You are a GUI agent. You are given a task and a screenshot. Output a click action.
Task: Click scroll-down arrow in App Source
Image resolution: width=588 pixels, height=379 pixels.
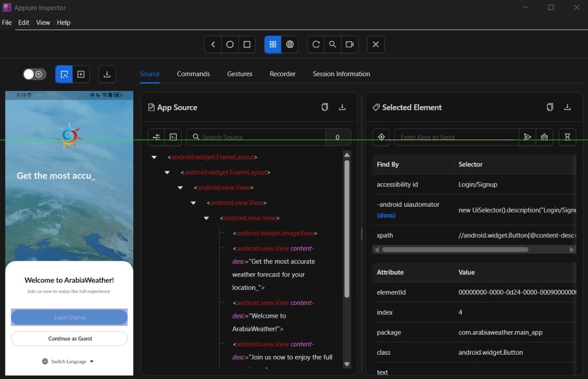[347, 364]
